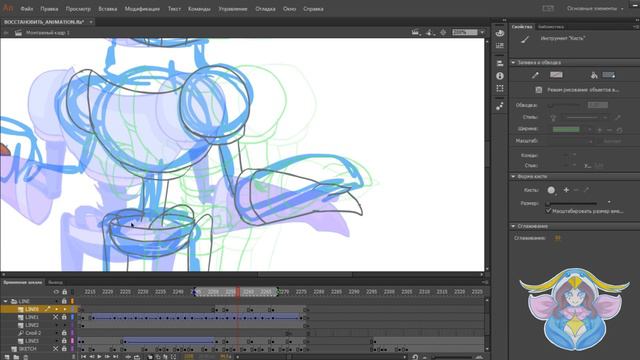Open the Текст menu
Image resolution: width=640 pixels, height=360 pixels.
coord(174,9)
